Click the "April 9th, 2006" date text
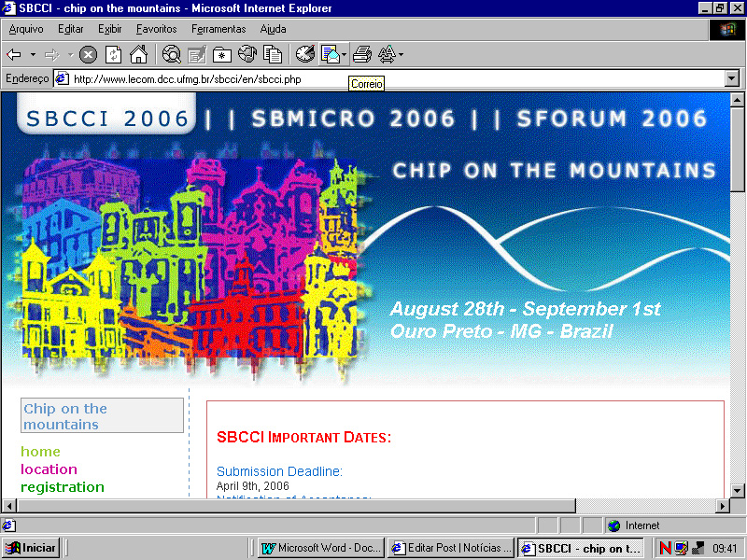The width and height of the screenshot is (747, 560). 252,485
